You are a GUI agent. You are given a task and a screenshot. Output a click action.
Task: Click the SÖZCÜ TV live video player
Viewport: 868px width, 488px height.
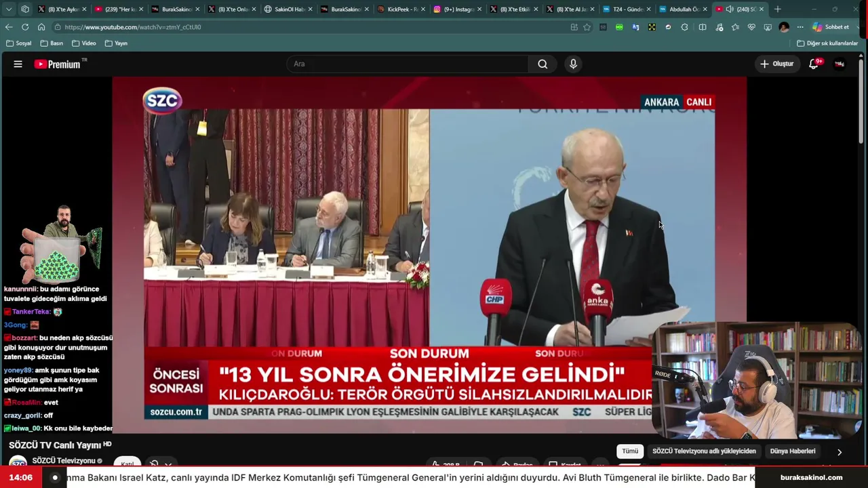pyautogui.click(x=429, y=254)
